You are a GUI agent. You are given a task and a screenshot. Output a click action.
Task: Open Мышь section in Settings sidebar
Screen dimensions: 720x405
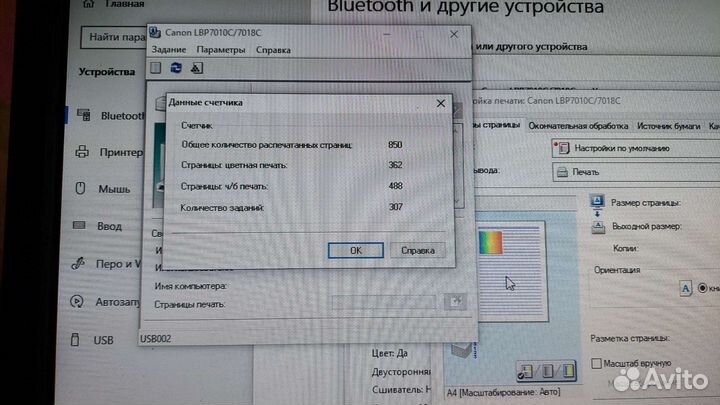103,189
